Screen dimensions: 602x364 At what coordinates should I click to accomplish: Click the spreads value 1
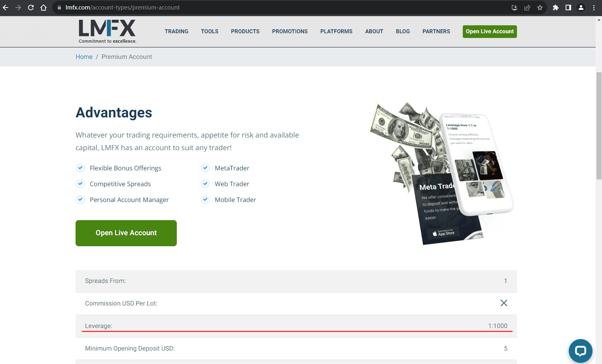pyautogui.click(x=505, y=281)
